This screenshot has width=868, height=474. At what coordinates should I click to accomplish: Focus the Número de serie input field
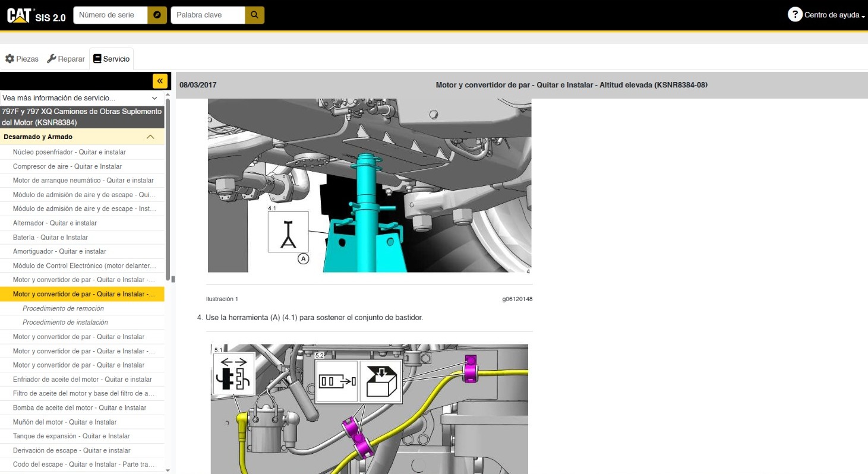coord(110,15)
